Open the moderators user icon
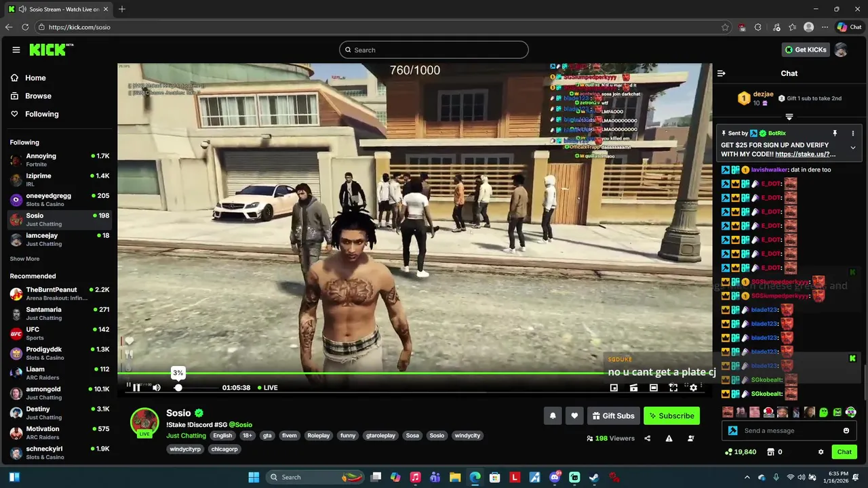 [690, 439]
